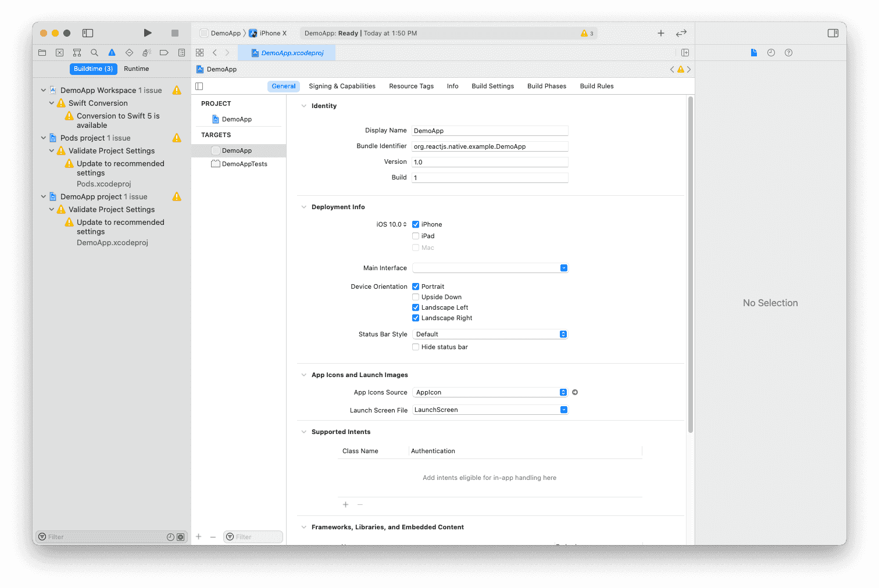The height and width of the screenshot is (588, 879).
Task: Show the Symbol navigator
Action: click(77, 52)
